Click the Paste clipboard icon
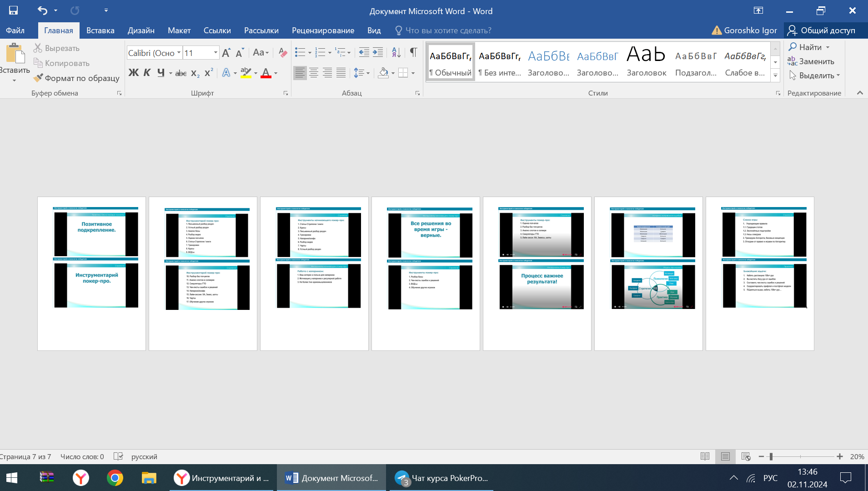This screenshot has height=491, width=868. click(15, 53)
